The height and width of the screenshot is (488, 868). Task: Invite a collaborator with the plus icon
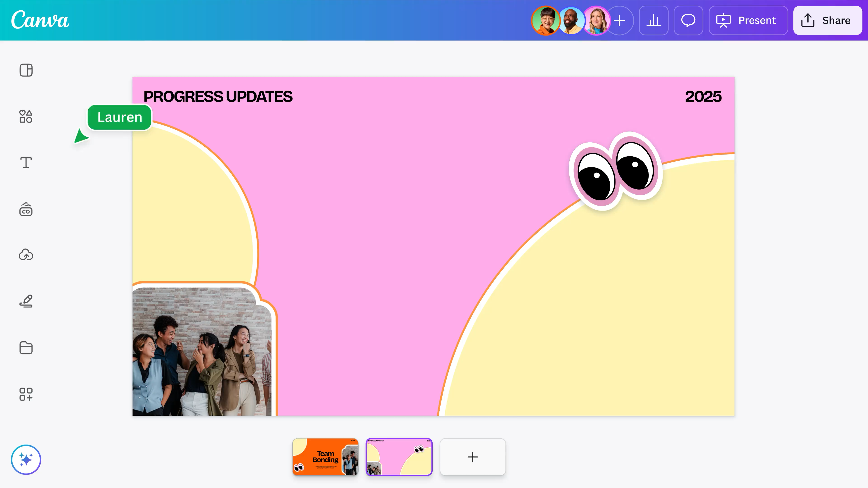tap(619, 21)
